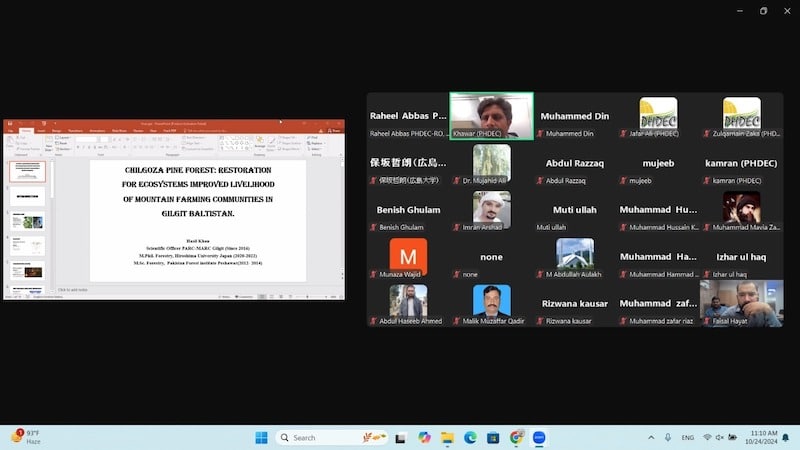This screenshot has width=800, height=450.
Task: Click the microphone icon in system tray
Action: (667, 437)
